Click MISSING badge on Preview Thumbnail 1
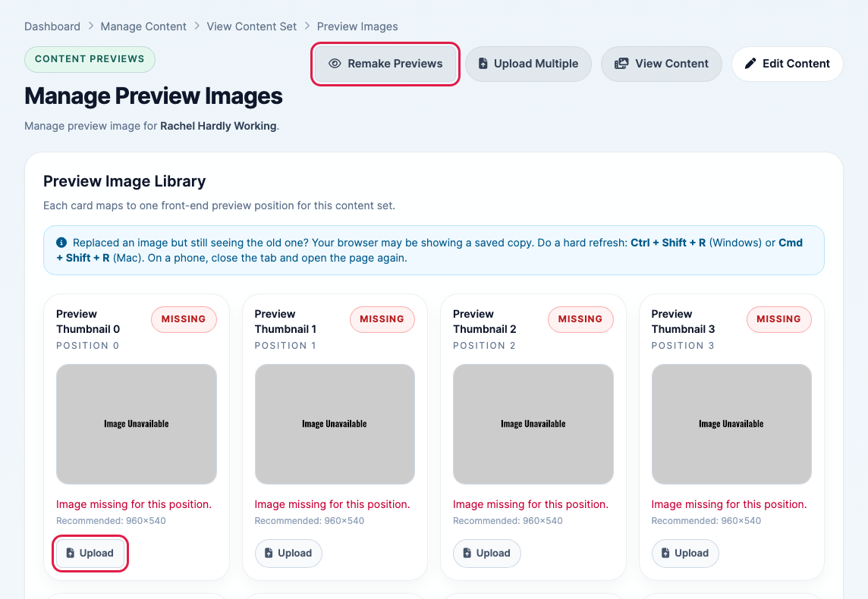 tap(382, 320)
